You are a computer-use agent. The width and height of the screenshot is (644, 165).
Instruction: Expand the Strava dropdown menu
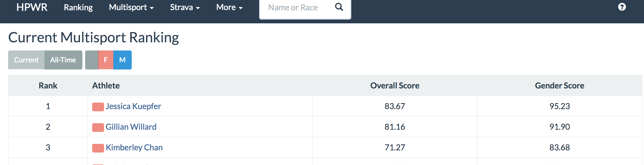pyautogui.click(x=185, y=7)
